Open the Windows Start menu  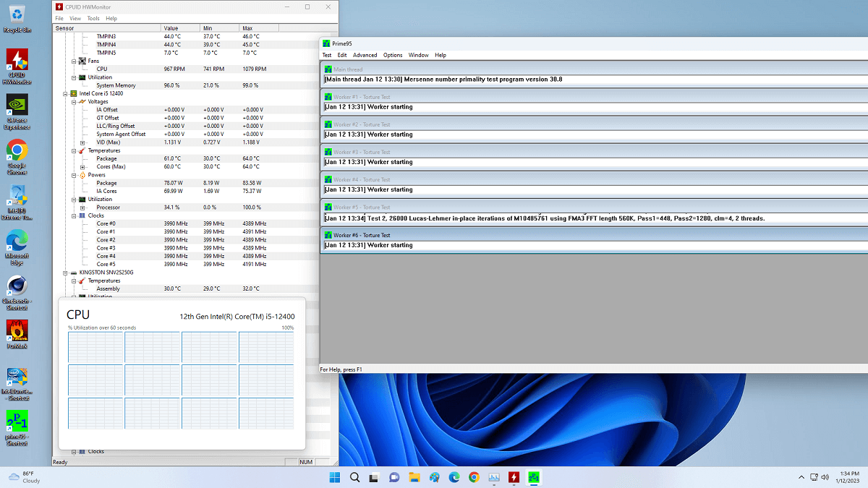tap(335, 477)
